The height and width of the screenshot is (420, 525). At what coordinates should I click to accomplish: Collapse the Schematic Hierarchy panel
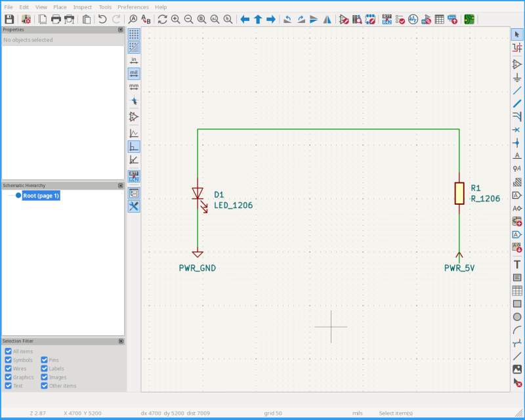pos(119,184)
